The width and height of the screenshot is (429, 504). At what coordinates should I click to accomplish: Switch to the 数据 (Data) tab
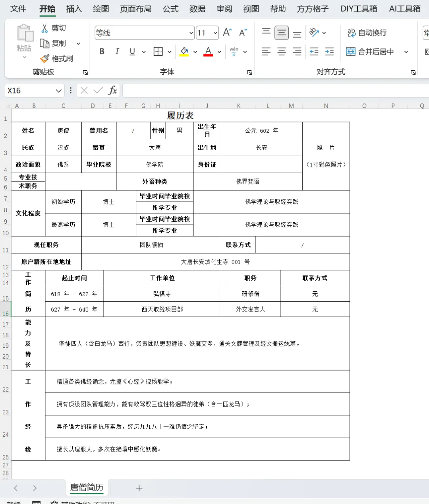click(x=197, y=9)
